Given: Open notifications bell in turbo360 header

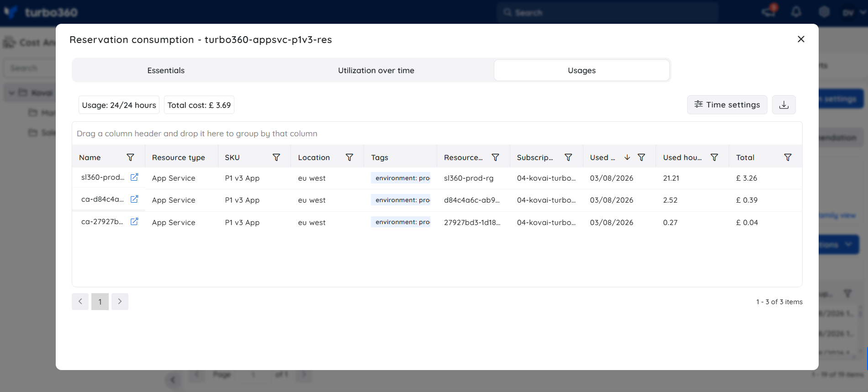Looking at the screenshot, I should (796, 12).
